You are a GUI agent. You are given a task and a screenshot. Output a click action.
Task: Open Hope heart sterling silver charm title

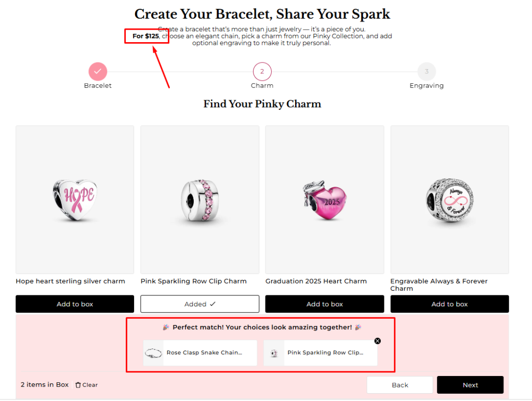click(x=70, y=281)
